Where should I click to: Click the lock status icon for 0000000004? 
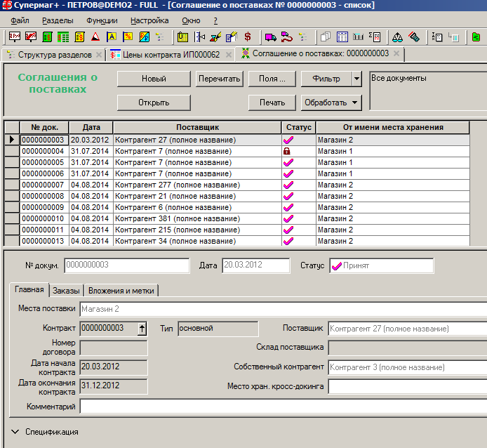(287, 152)
